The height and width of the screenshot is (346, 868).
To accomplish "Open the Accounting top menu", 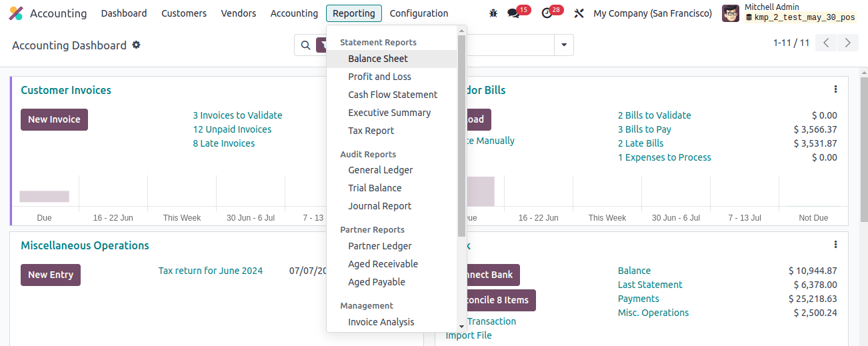I will [x=294, y=13].
